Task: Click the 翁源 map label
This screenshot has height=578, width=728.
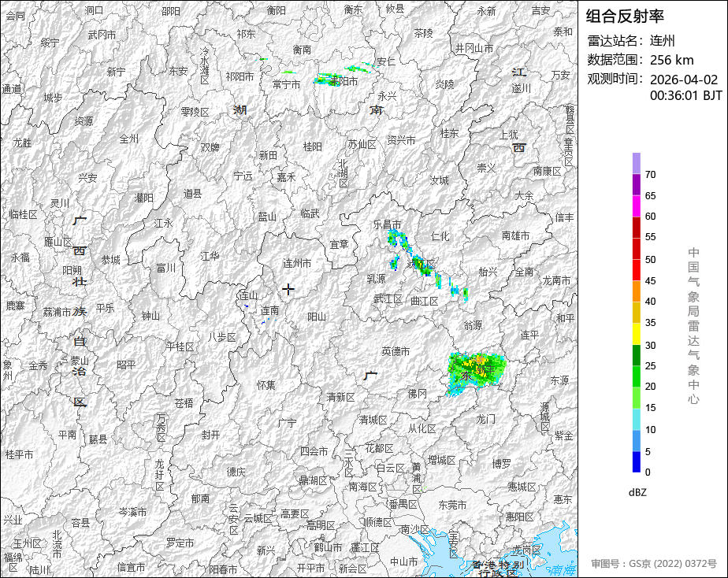Action: point(473,325)
